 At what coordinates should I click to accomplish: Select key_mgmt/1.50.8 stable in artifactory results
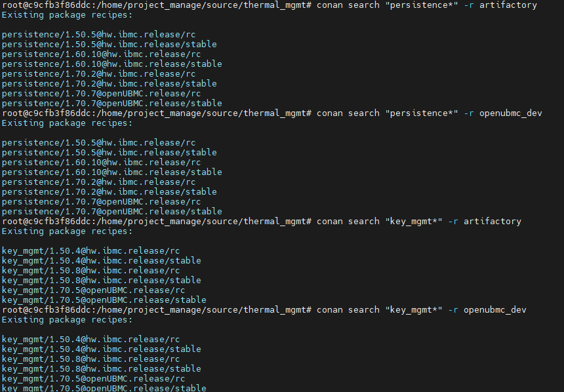(101, 281)
